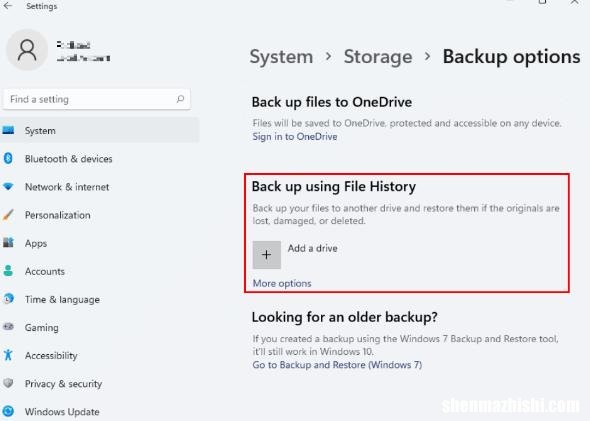Click the plus button to add a drive
Viewport: 590px width, 421px height.
tap(266, 255)
